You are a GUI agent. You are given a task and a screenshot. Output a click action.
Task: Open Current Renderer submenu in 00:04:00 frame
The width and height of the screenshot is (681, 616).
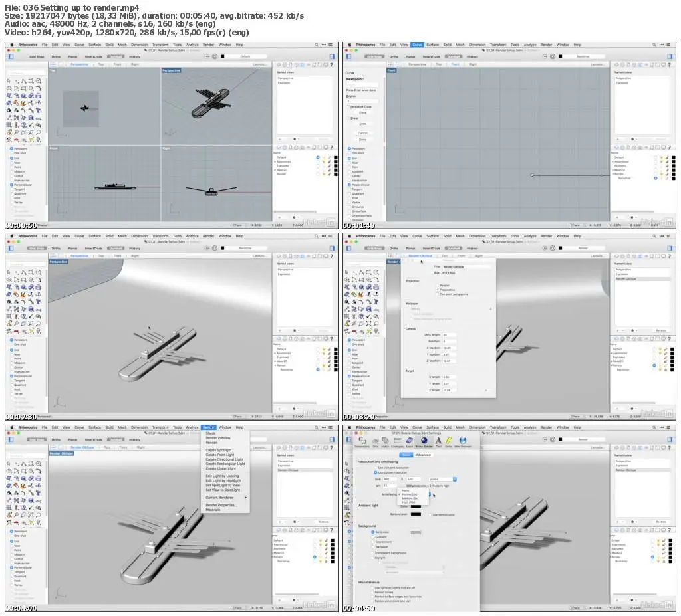[x=225, y=498]
